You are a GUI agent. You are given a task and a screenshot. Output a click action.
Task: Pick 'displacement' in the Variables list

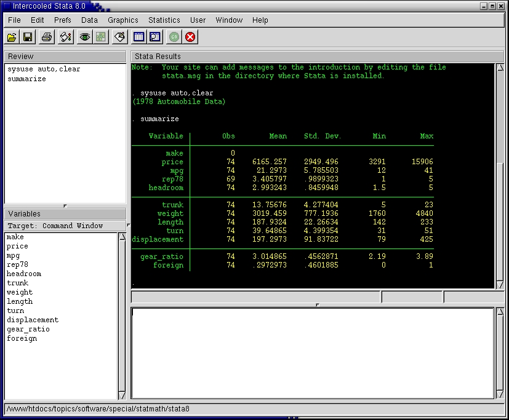[33, 320]
